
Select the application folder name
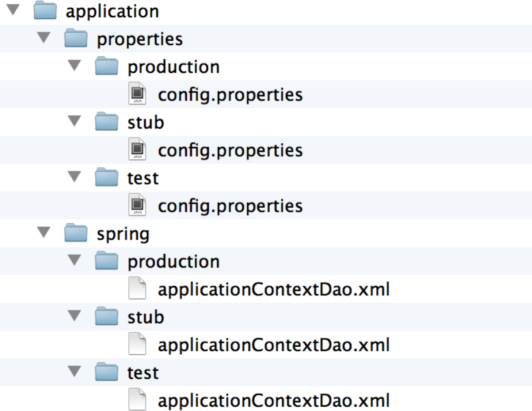click(112, 11)
